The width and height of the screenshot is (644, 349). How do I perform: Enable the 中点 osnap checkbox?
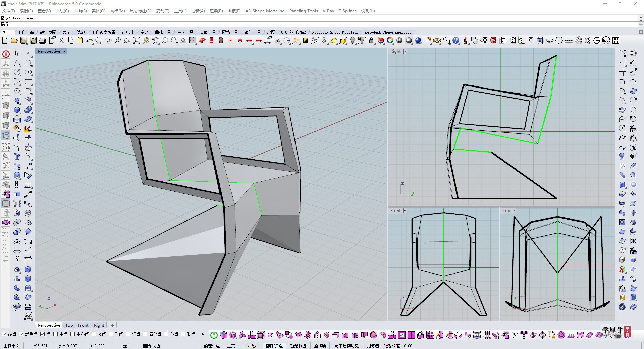coord(56,334)
